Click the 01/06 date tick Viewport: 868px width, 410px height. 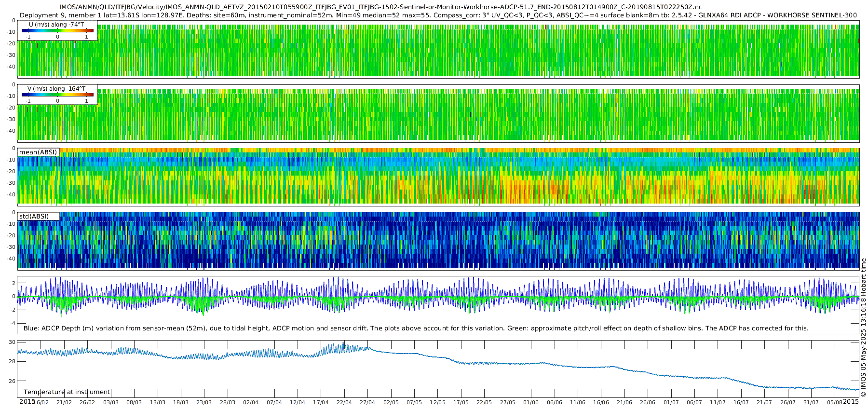click(531, 402)
